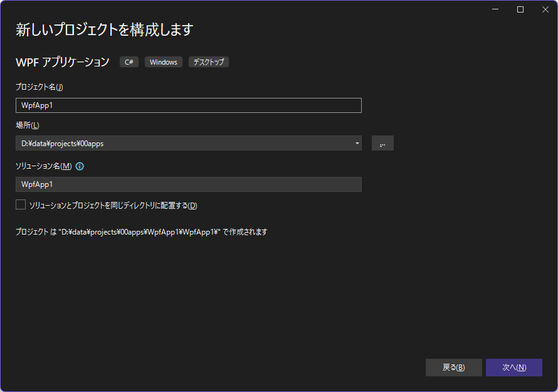Maximize the project configuration window
Viewport: 558px width, 392px height.
[x=520, y=9]
